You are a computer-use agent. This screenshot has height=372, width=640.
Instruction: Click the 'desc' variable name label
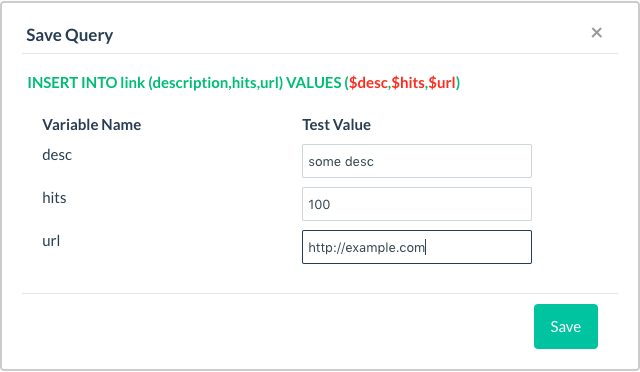pyautogui.click(x=57, y=155)
